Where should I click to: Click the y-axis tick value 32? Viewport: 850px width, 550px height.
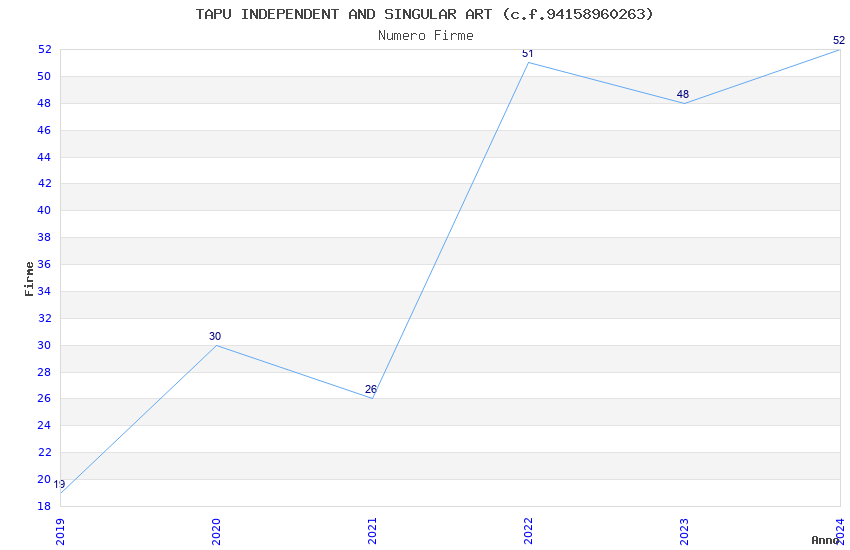pyautogui.click(x=44, y=318)
